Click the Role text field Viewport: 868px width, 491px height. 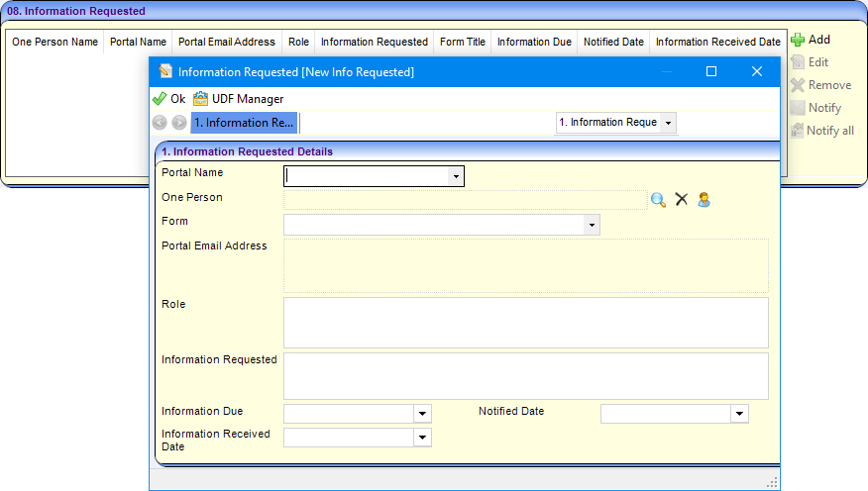point(525,323)
